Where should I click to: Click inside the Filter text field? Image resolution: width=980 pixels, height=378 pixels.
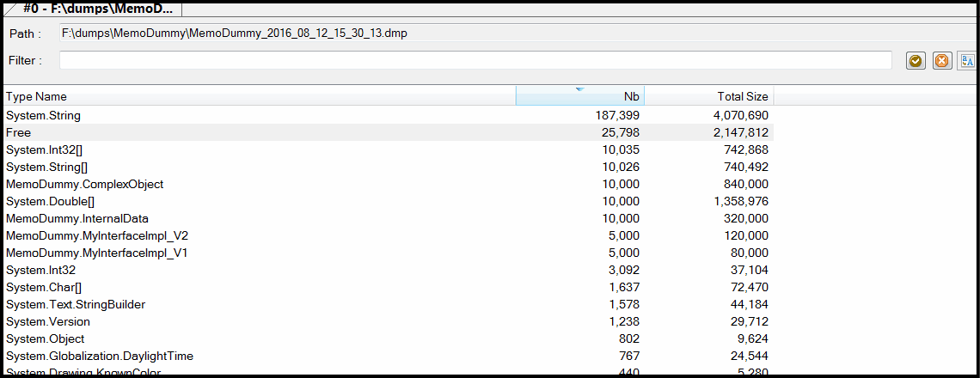coord(475,60)
